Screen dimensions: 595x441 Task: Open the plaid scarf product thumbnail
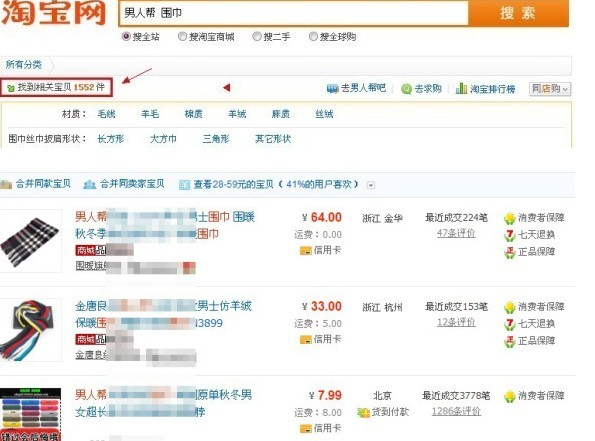click(x=30, y=241)
